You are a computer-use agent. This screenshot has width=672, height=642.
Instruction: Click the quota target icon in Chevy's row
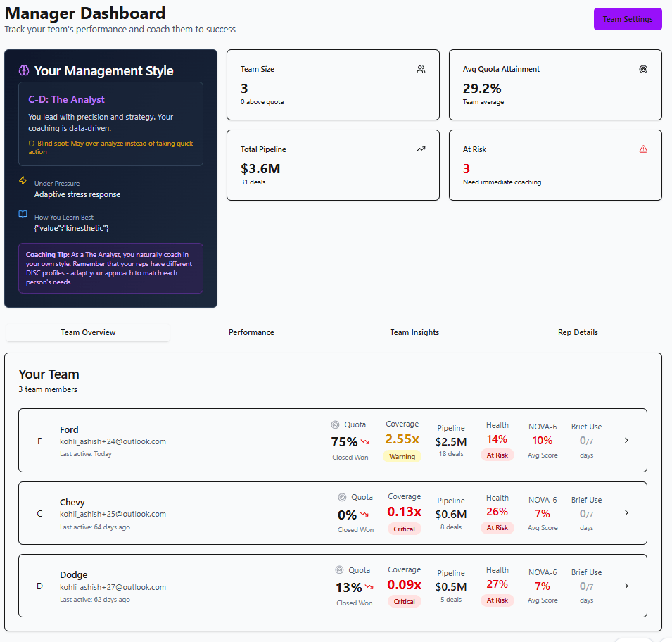pyautogui.click(x=342, y=497)
